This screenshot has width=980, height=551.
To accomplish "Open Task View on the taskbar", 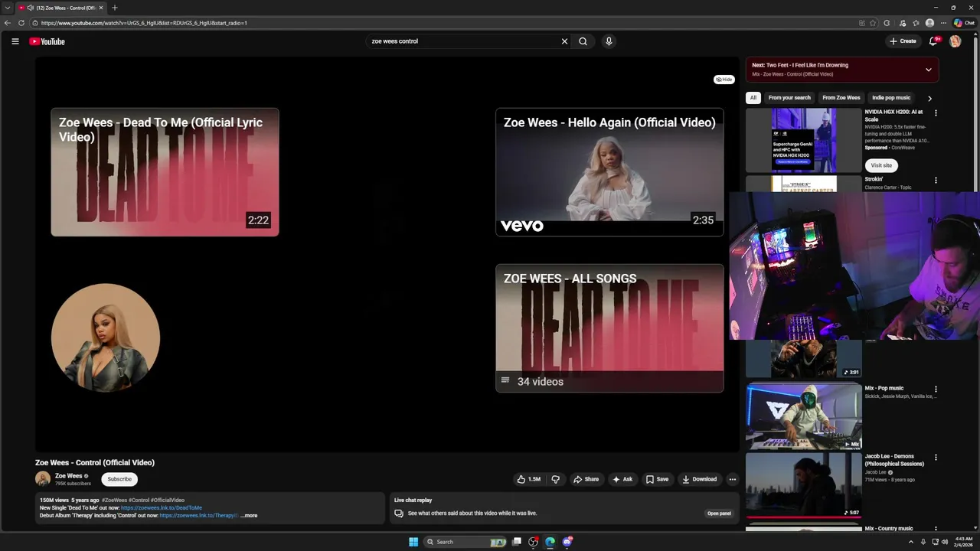I will (x=517, y=542).
